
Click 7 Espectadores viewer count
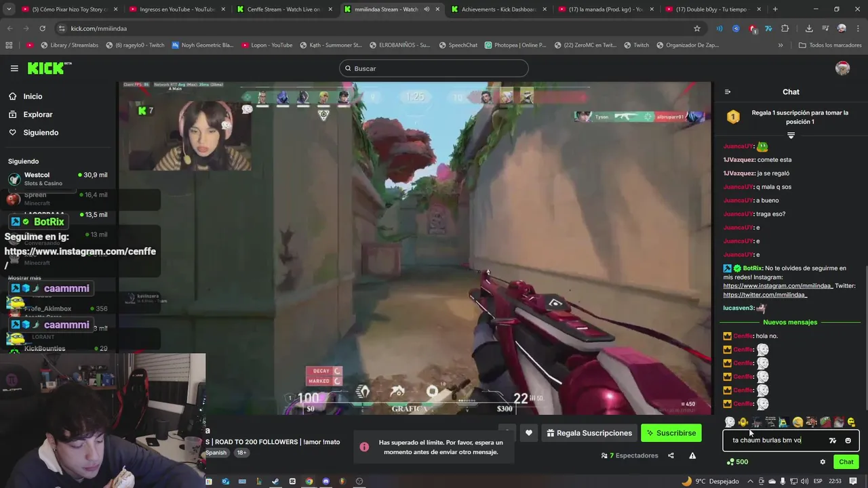[x=630, y=455]
